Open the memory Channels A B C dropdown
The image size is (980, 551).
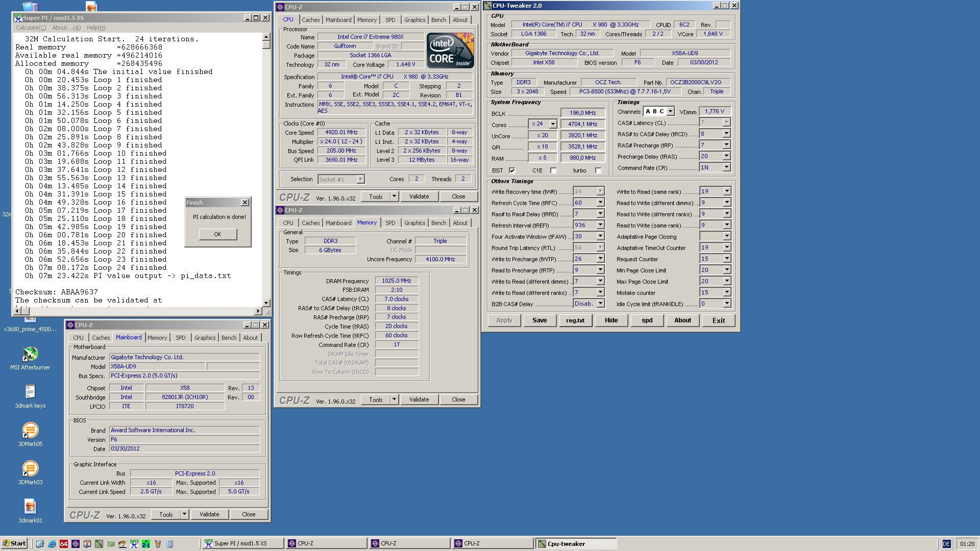tap(670, 111)
